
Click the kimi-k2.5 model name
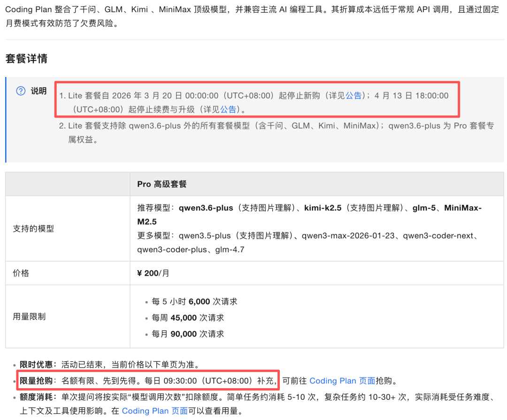click(323, 208)
